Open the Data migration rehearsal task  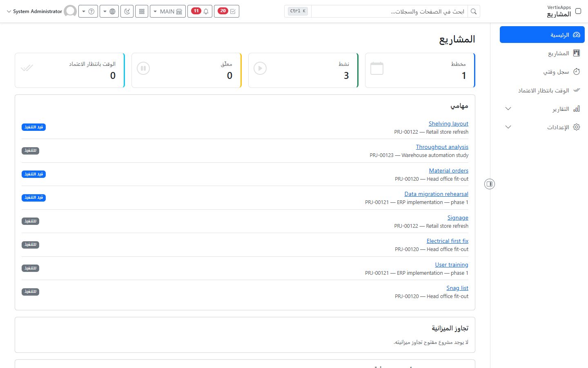(x=436, y=194)
